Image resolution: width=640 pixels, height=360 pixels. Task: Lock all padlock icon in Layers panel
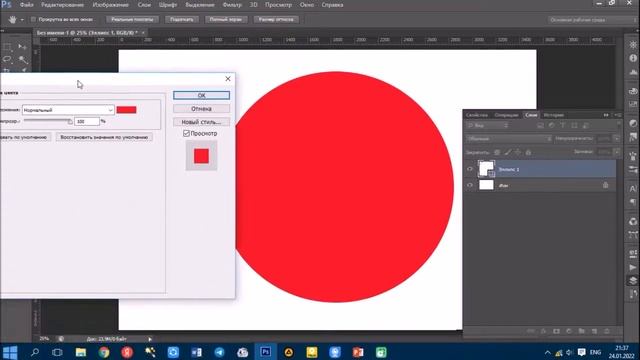point(528,152)
